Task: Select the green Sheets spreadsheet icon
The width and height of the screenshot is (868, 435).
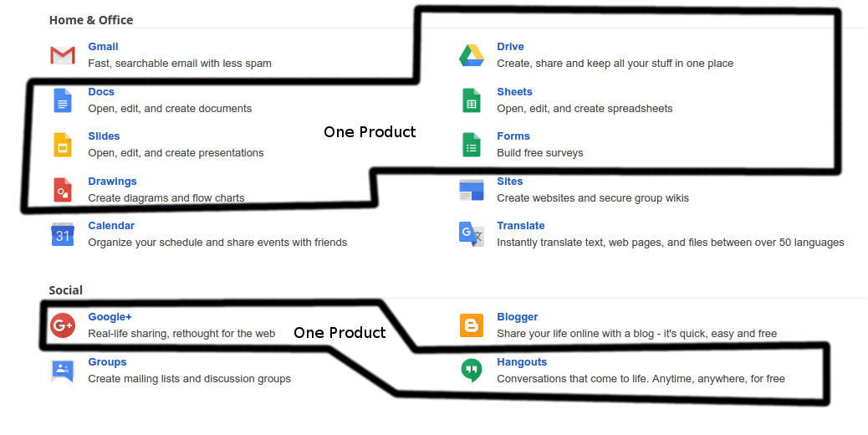Action: pos(472,100)
